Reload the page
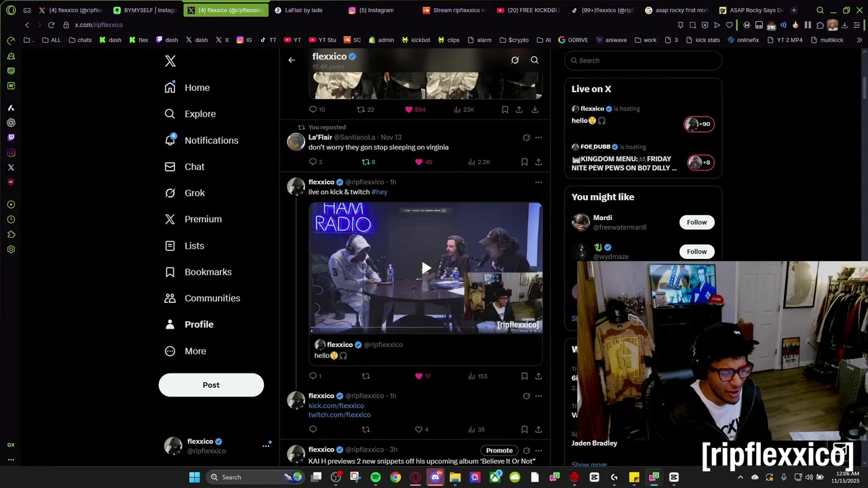This screenshot has width=868, height=488. click(51, 25)
